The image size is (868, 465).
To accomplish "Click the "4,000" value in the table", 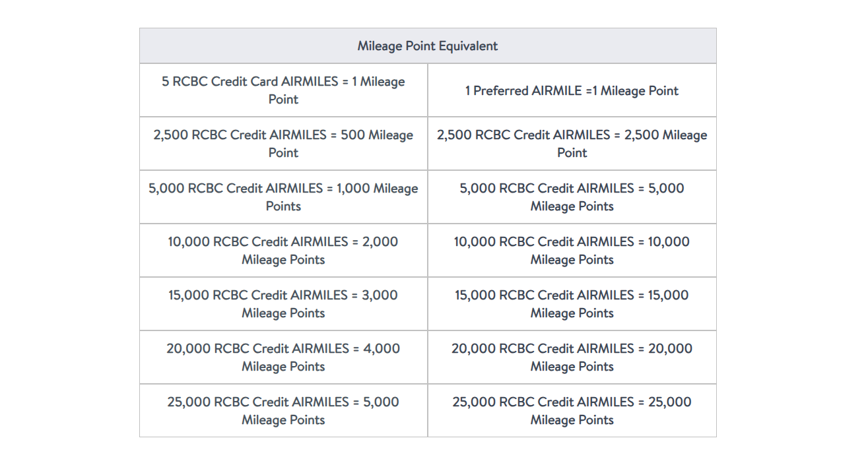I will click(x=382, y=348).
